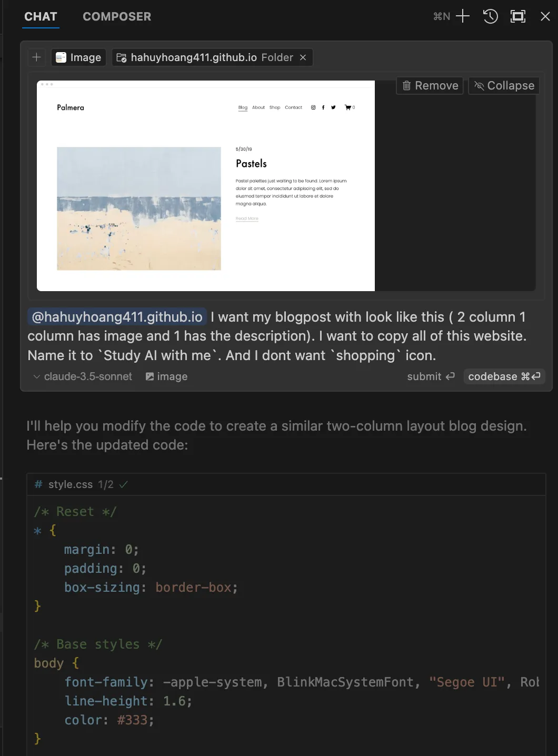Click the '/* Base styles */' comment
This screenshot has width=558, height=756.
point(98,644)
